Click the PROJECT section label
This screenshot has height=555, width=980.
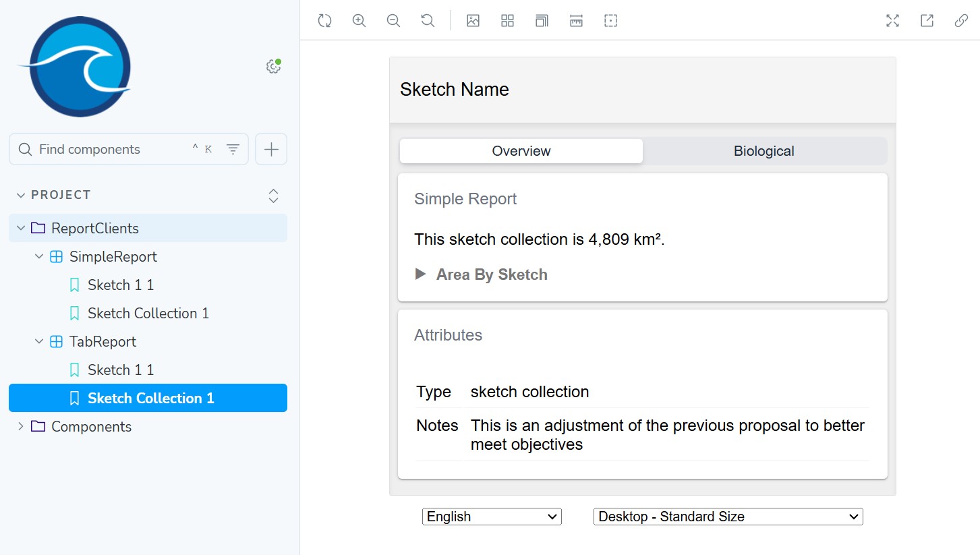click(61, 195)
